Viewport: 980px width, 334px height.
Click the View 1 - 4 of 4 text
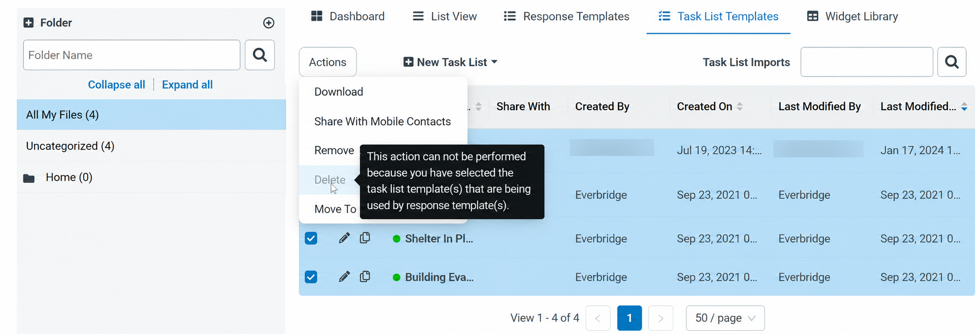click(x=544, y=318)
